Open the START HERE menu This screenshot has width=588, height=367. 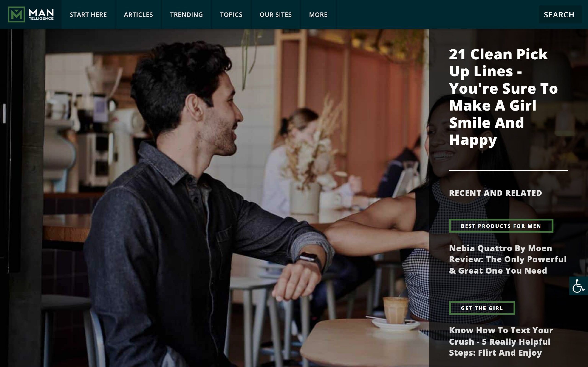pos(88,14)
